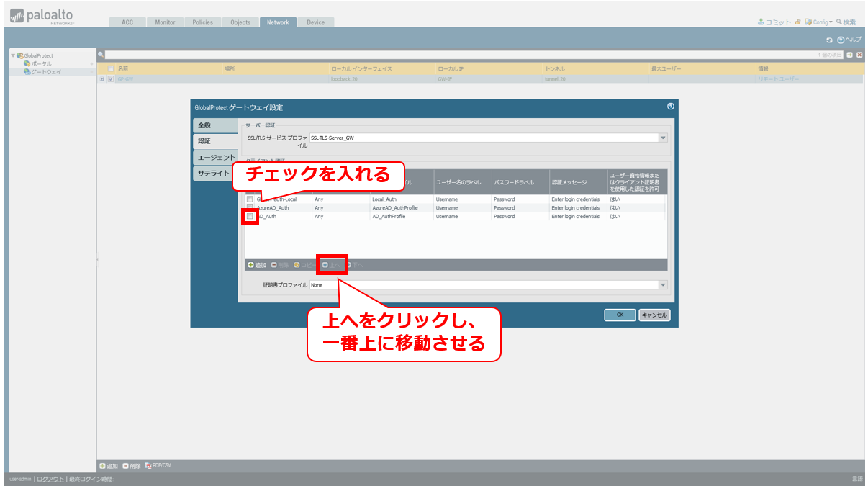The image size is (868, 486).
Task: Click 削除 in client auth toolbar
Action: pos(280,265)
